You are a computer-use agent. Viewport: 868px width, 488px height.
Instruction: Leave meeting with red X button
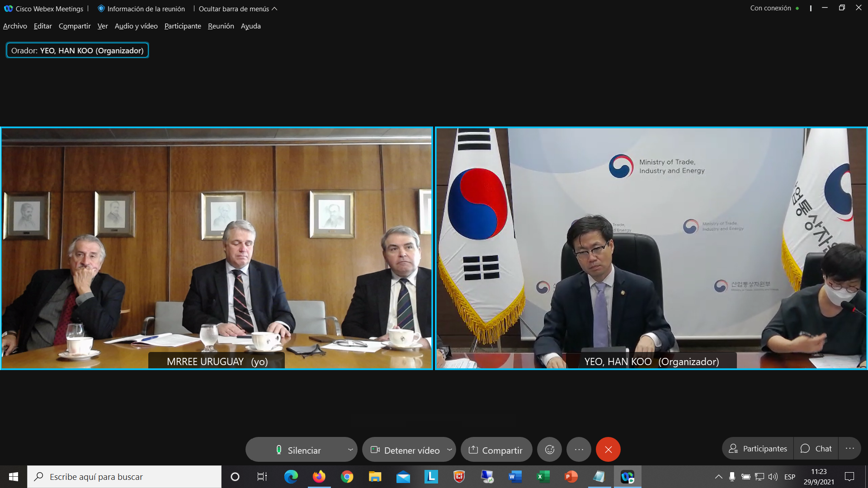click(608, 450)
